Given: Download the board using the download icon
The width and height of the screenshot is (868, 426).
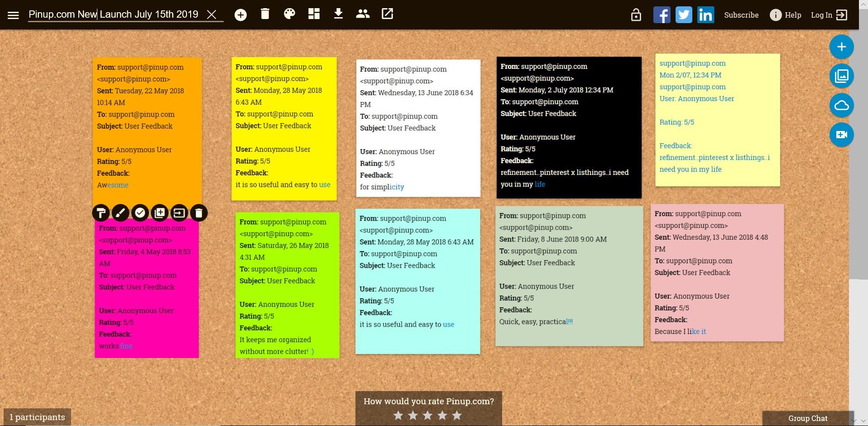Looking at the screenshot, I should coord(338,14).
